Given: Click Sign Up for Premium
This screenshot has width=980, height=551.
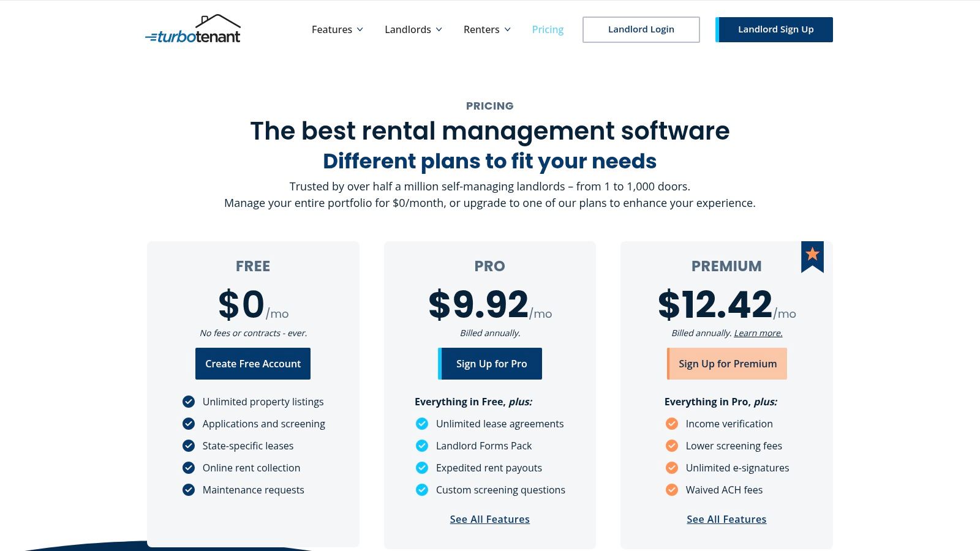Looking at the screenshot, I should click(726, 363).
